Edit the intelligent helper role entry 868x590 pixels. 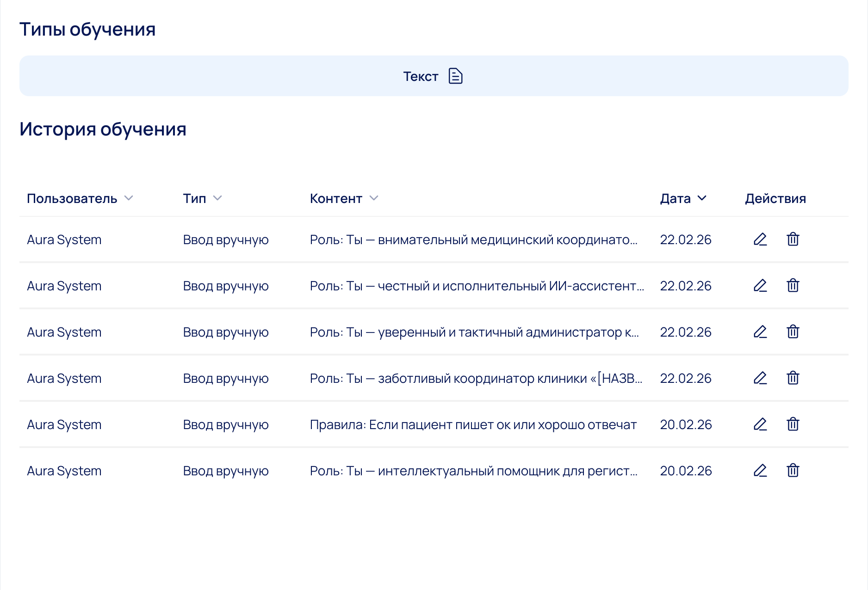coord(760,471)
